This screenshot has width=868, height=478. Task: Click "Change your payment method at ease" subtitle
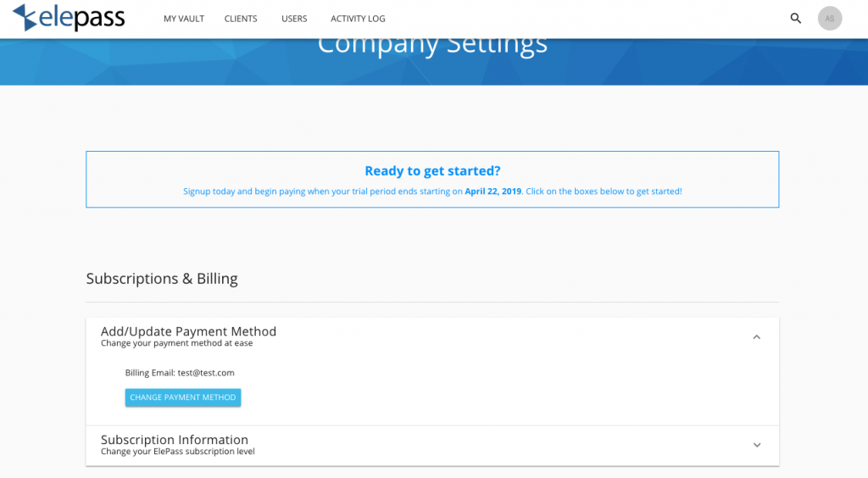[176, 344]
